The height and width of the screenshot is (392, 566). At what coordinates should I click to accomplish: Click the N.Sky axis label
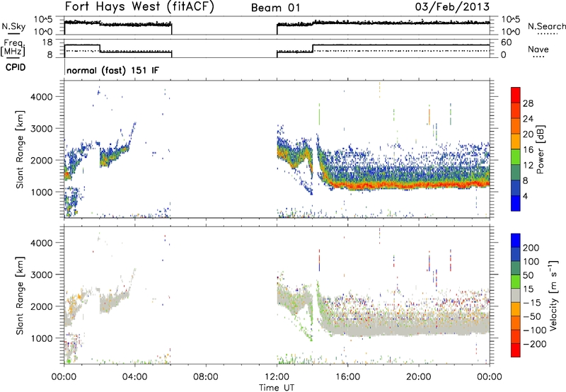coord(13,26)
